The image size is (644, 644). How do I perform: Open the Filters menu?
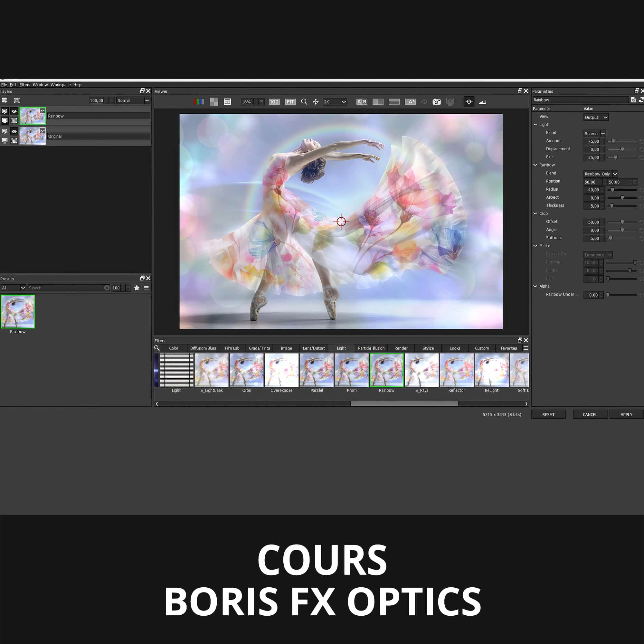[x=25, y=85]
